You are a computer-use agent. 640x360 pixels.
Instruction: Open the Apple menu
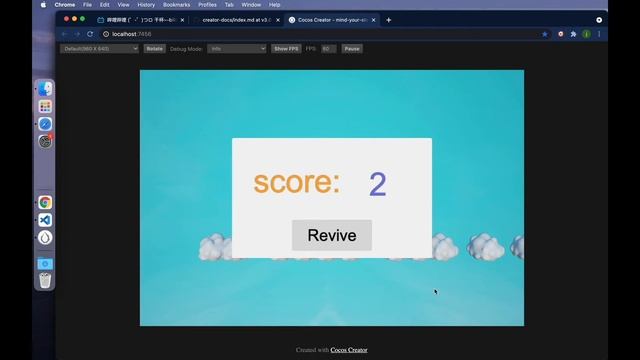[43, 5]
